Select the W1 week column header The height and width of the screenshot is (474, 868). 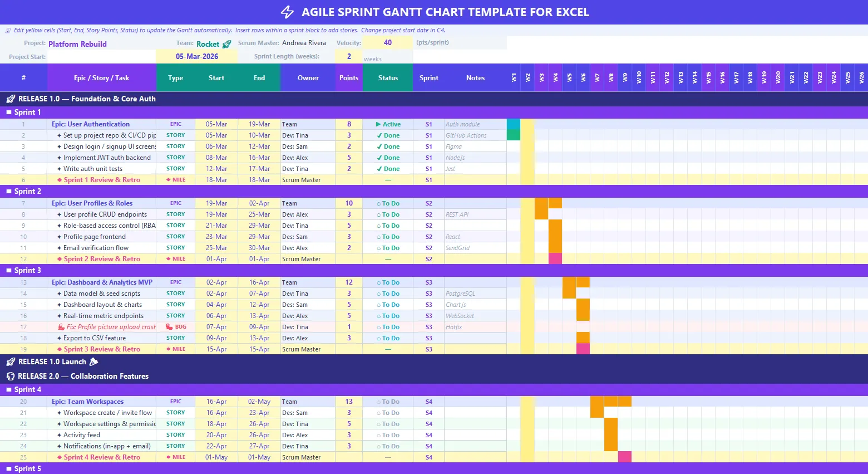[x=513, y=78]
